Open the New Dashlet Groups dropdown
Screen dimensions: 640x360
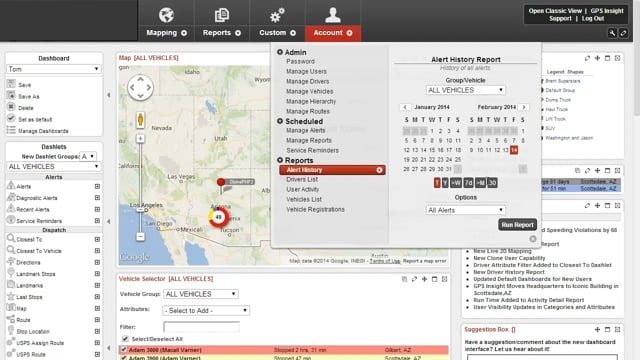pos(88,156)
